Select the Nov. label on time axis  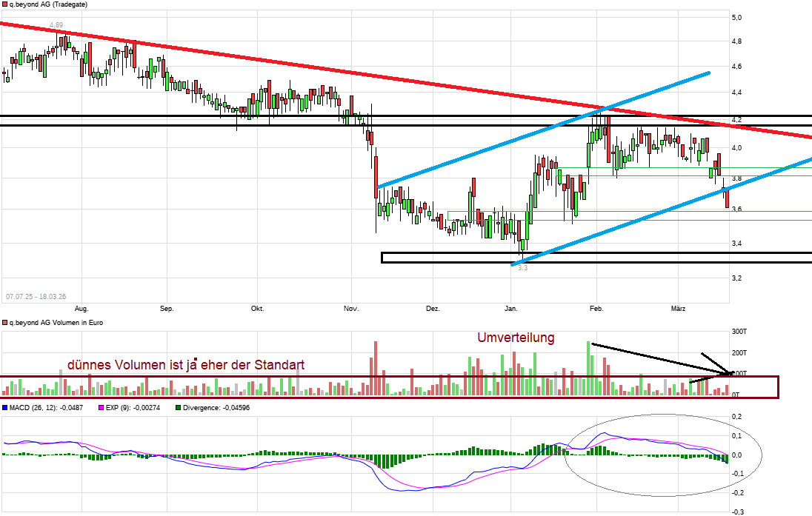coord(351,308)
